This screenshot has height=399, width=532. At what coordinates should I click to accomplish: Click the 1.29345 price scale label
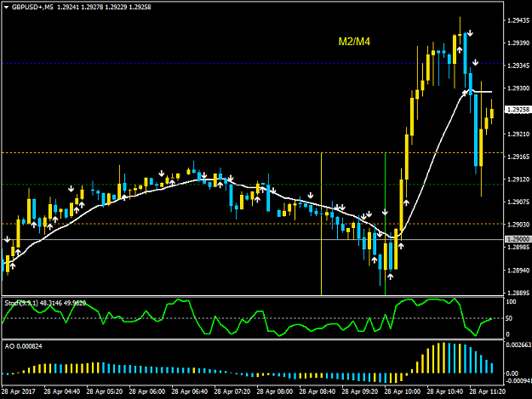(518, 66)
